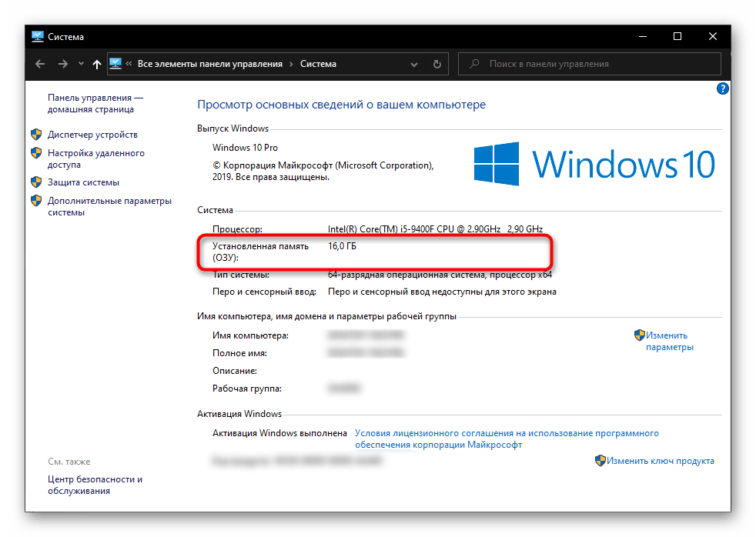Click the Система window title icon
This screenshot has height=537, width=756.
coord(38,36)
